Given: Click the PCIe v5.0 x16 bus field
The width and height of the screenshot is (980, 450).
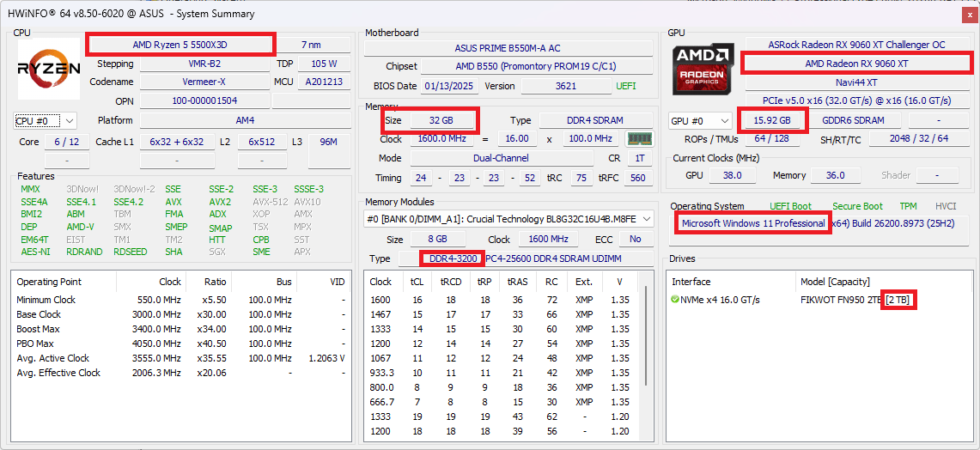Looking at the screenshot, I should tap(856, 100).
